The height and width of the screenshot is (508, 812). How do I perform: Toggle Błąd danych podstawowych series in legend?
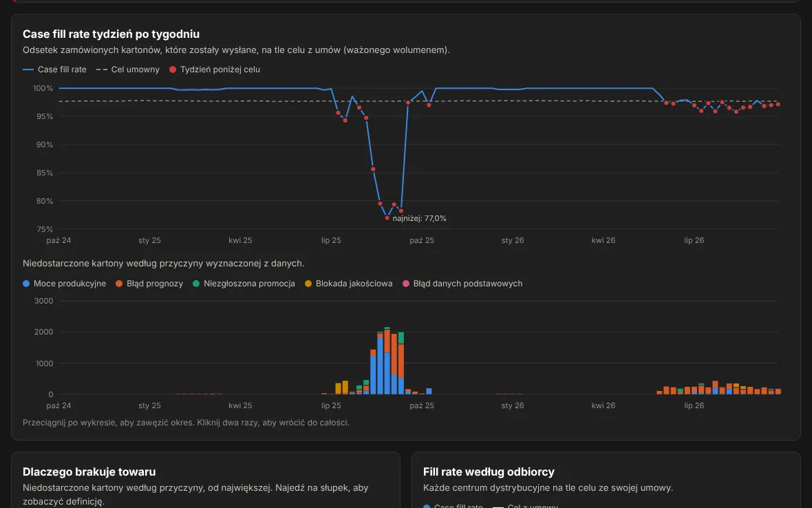(x=462, y=284)
